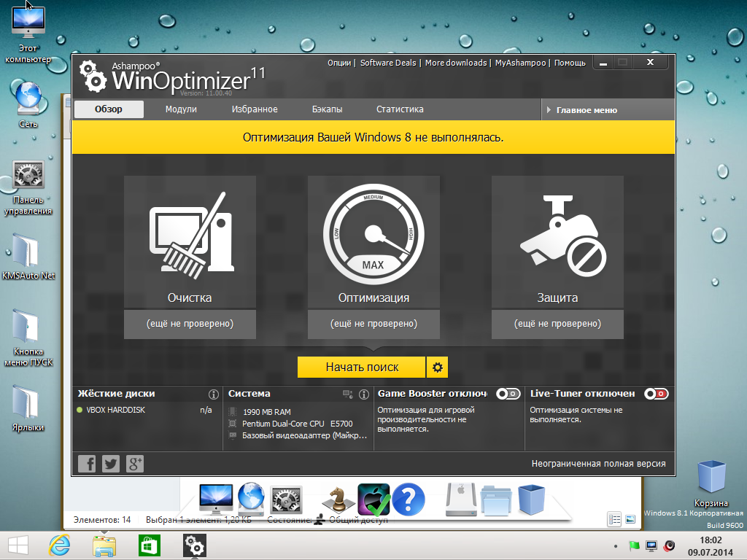Toggle Live-Tuner switch on
The image size is (747, 560).
(x=657, y=394)
